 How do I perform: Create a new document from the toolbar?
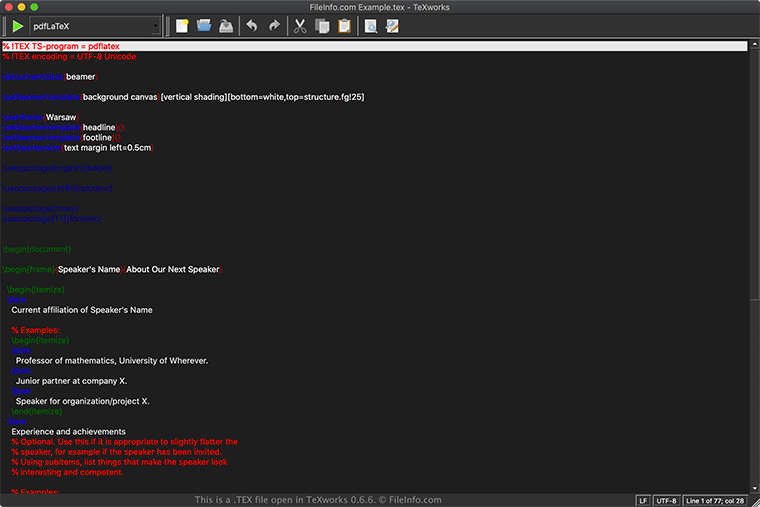(x=182, y=26)
